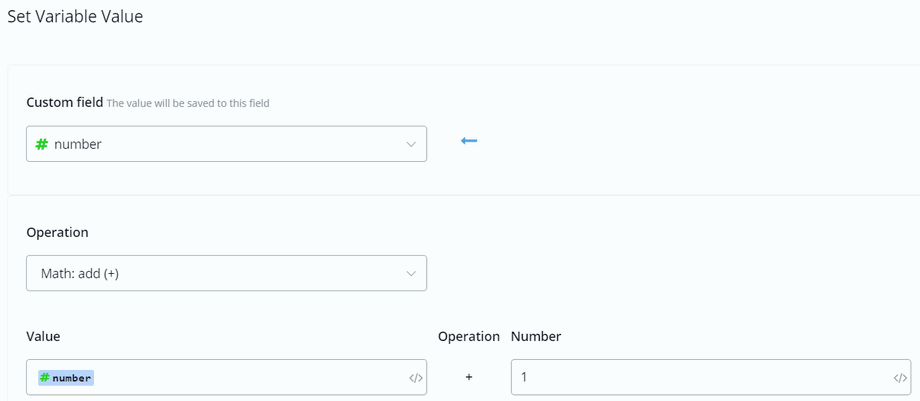This screenshot has height=401, width=920.
Task: Click green hash icon in Custom field dropdown
Action: click(42, 144)
